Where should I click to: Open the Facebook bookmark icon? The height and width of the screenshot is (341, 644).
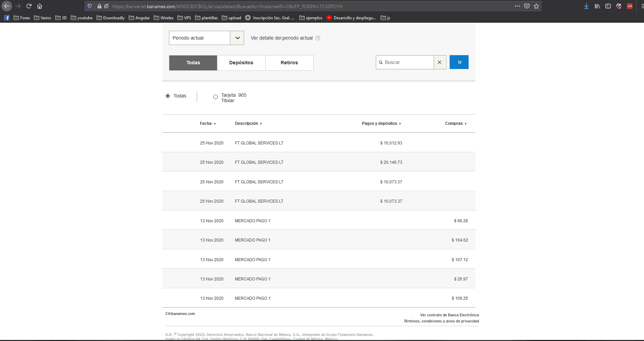click(7, 18)
